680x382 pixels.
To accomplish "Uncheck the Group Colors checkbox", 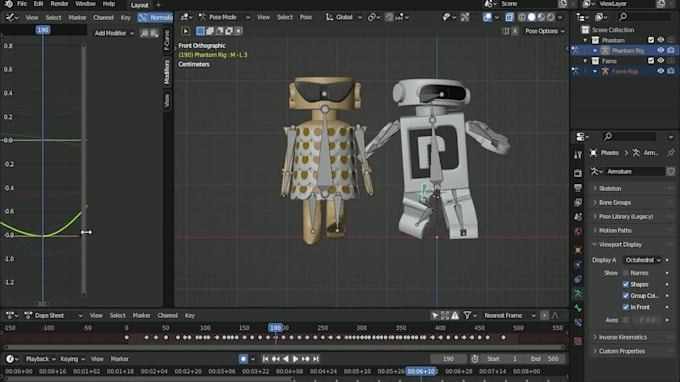I will click(x=625, y=296).
